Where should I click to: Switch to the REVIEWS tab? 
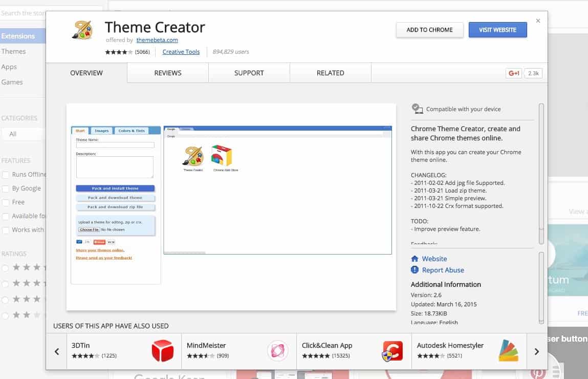pyautogui.click(x=168, y=73)
